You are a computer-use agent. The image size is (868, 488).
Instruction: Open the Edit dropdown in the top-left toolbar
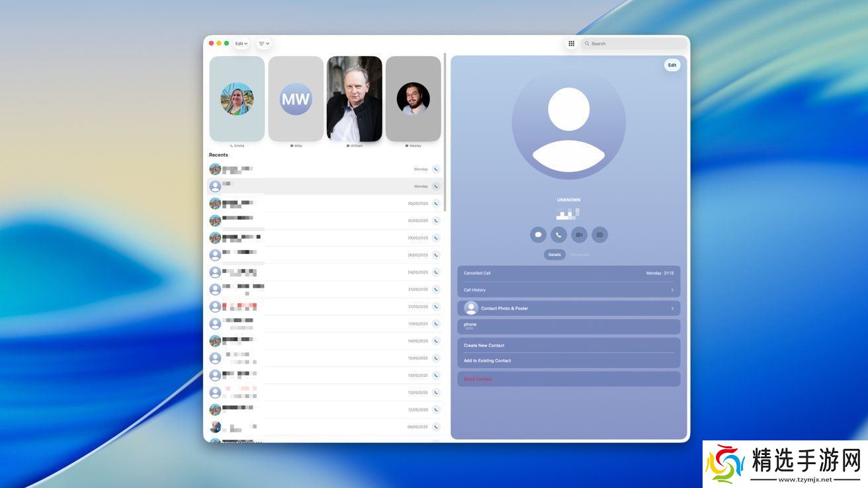[241, 44]
